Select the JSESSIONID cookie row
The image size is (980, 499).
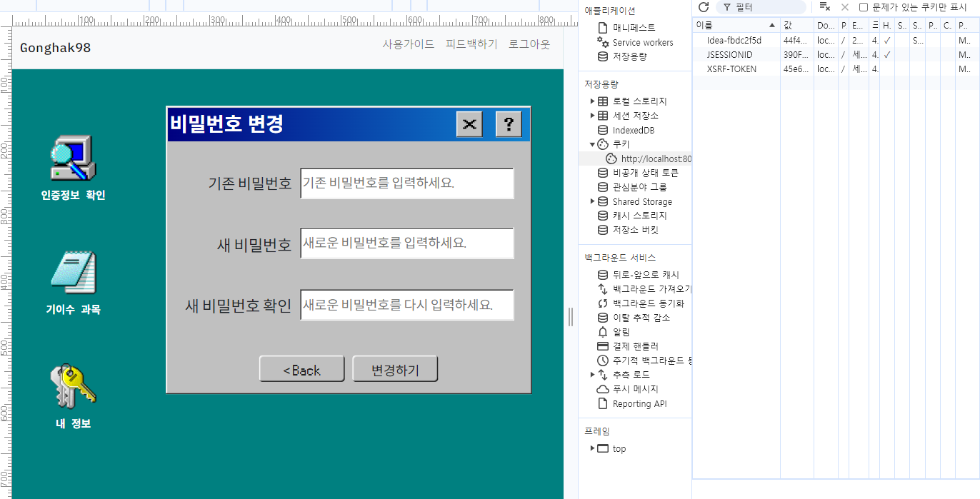coord(836,54)
